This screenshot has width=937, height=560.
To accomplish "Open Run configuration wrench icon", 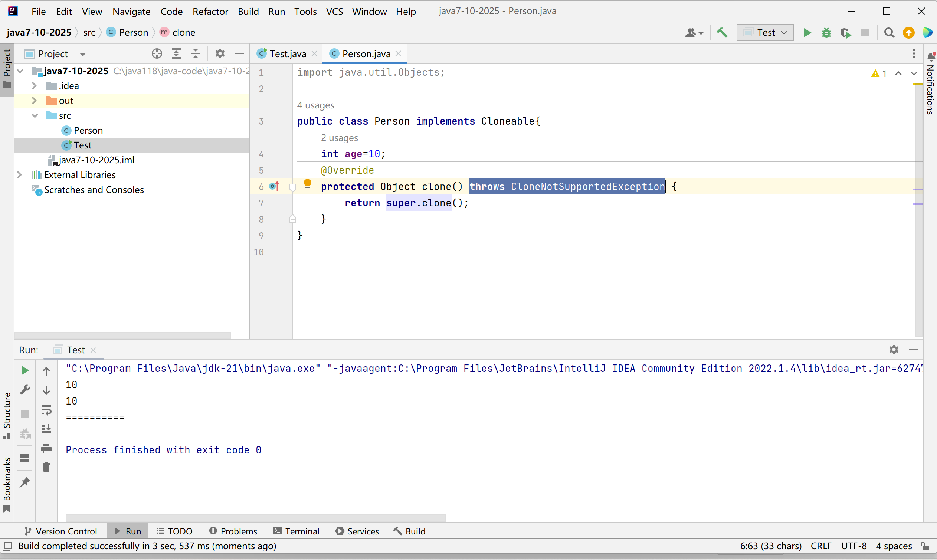I will pos(25,389).
